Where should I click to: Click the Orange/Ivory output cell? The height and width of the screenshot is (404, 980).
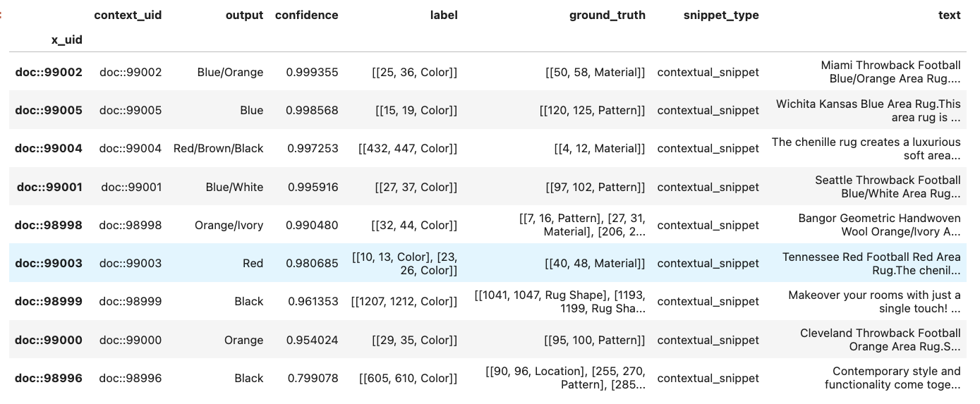click(x=229, y=225)
